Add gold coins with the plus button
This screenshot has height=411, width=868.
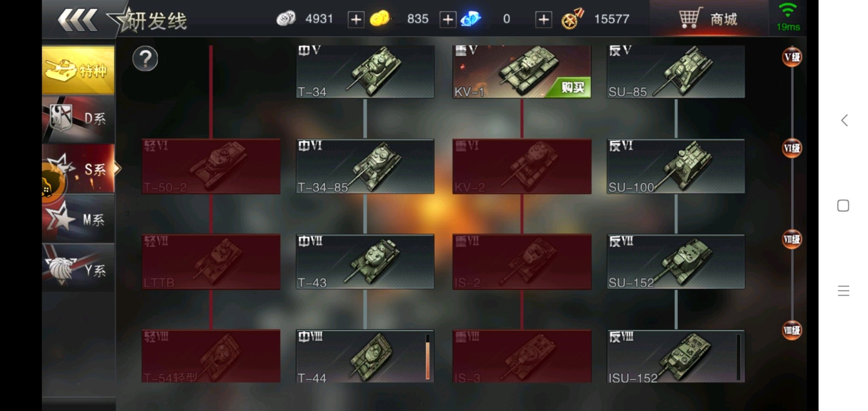(x=448, y=20)
